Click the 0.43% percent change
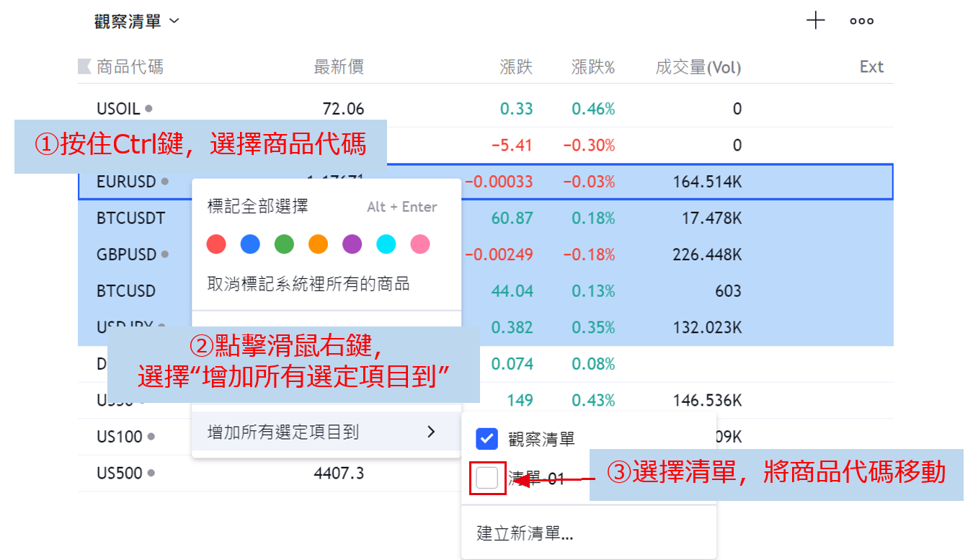The height and width of the screenshot is (560, 973). (x=593, y=401)
